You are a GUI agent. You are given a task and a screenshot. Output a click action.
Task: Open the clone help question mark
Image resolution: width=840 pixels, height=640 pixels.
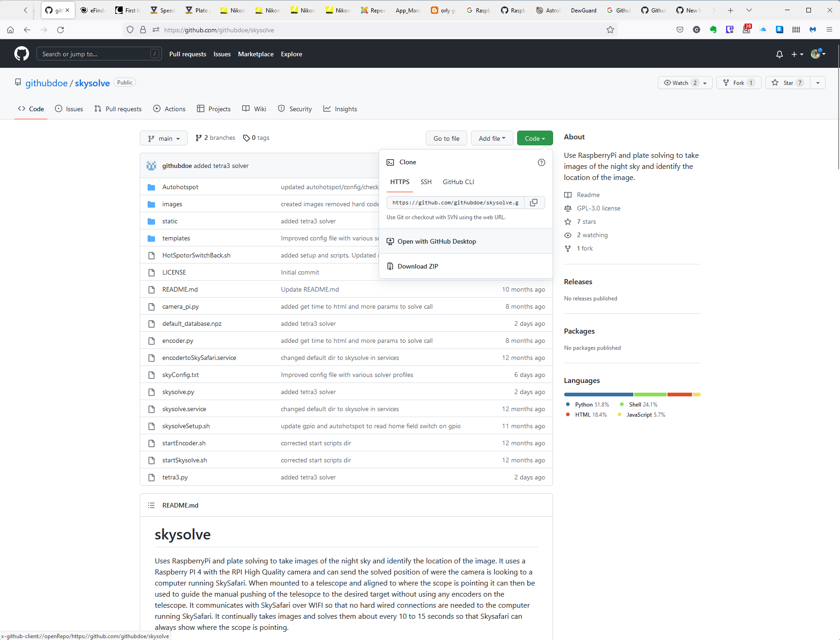pyautogui.click(x=541, y=162)
